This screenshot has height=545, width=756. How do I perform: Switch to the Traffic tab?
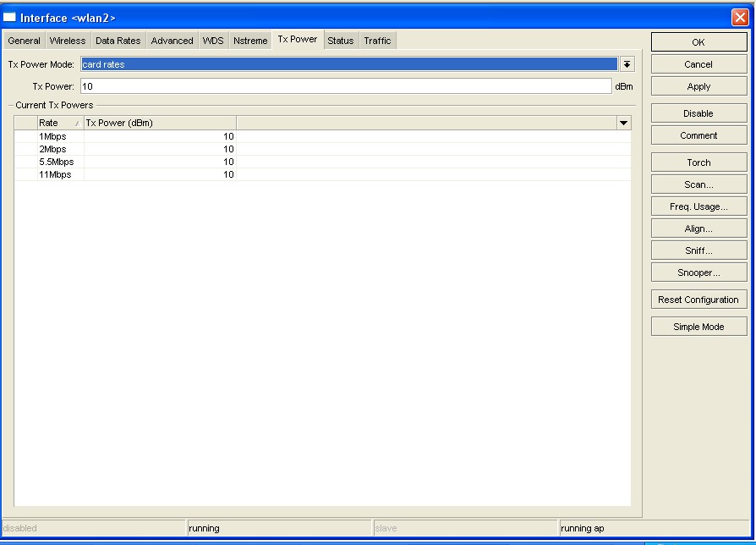click(x=377, y=41)
